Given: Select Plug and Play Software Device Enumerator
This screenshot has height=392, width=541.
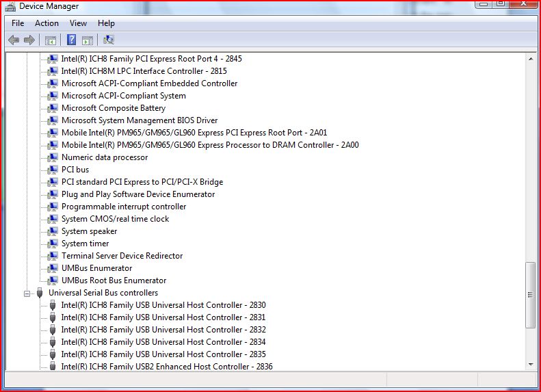Looking at the screenshot, I should point(138,194).
